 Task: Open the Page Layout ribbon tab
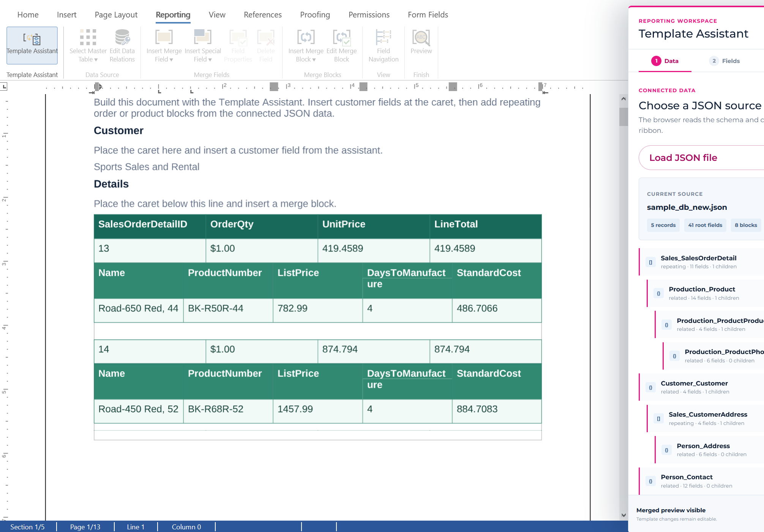click(116, 15)
